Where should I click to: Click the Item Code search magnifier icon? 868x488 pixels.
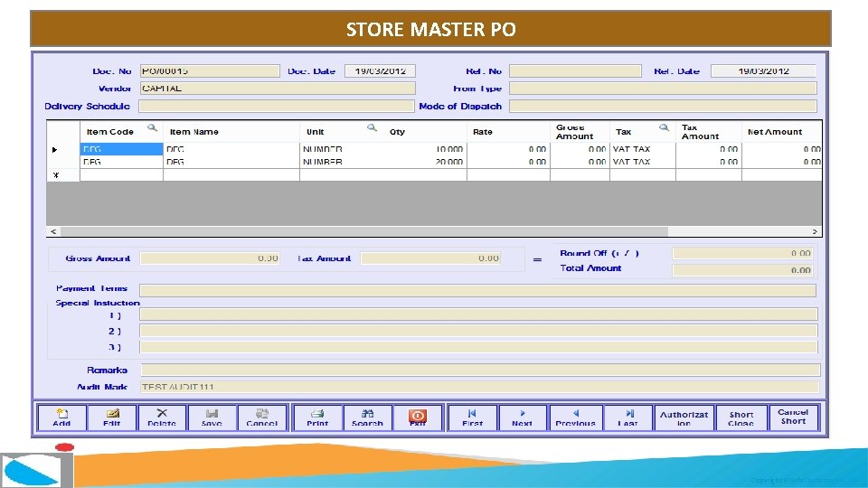[152, 127]
